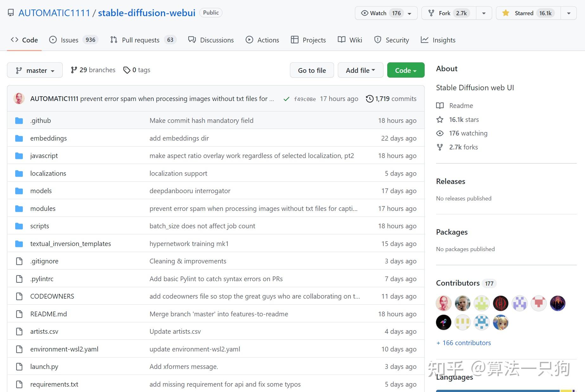The height and width of the screenshot is (392, 585).
Task: Open the 'deepdanbooru interrogator' commit message
Action: 190,191
